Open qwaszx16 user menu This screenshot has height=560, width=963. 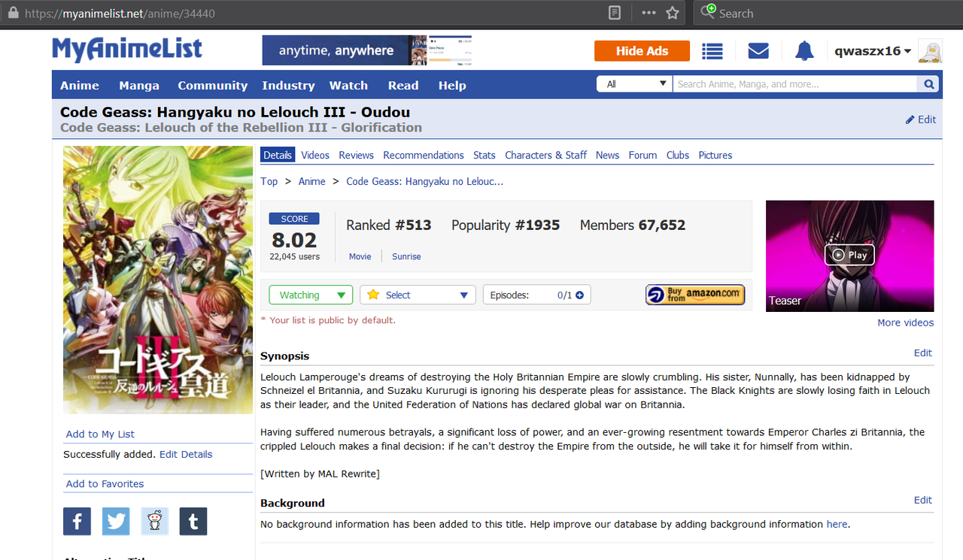pyautogui.click(x=873, y=51)
